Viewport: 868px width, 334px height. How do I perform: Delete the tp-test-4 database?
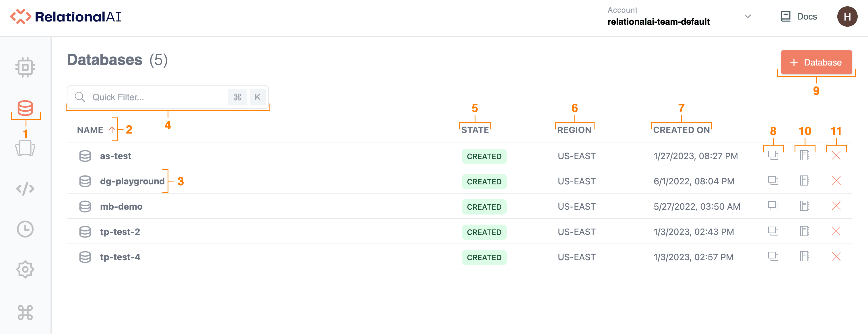coord(836,257)
